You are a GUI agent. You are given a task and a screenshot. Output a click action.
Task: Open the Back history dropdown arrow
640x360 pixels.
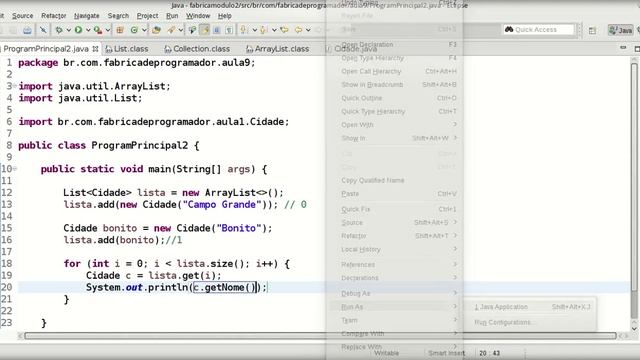(308, 30)
